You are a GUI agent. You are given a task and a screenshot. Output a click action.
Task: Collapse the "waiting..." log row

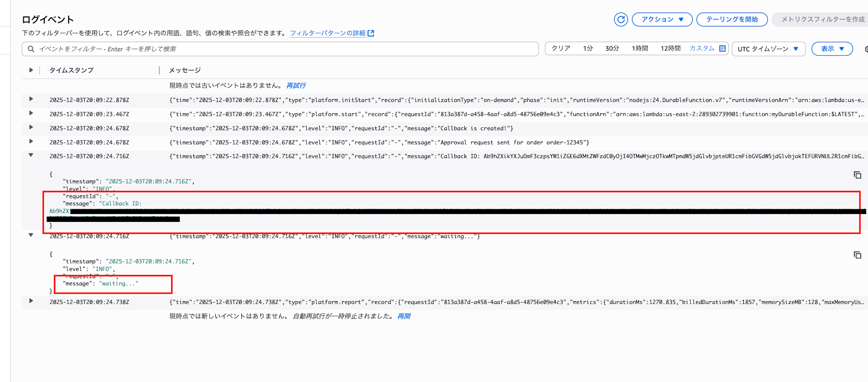click(31, 235)
